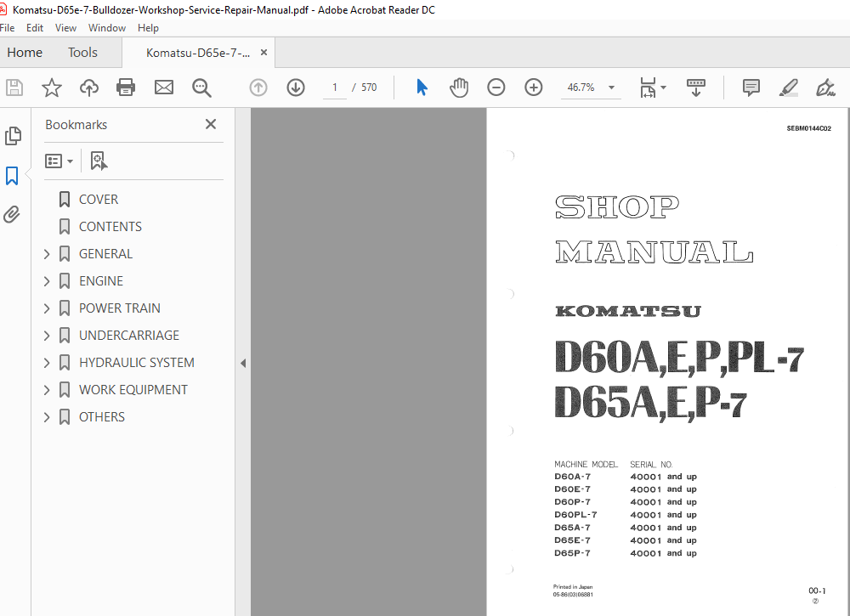Switch to the Tools tab

(x=82, y=53)
